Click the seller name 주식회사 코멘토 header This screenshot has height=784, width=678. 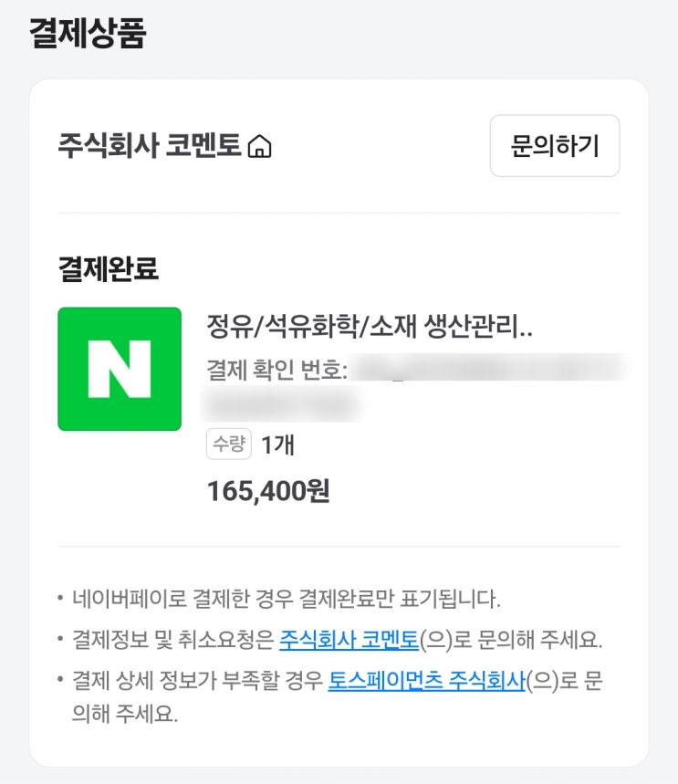coord(149,146)
